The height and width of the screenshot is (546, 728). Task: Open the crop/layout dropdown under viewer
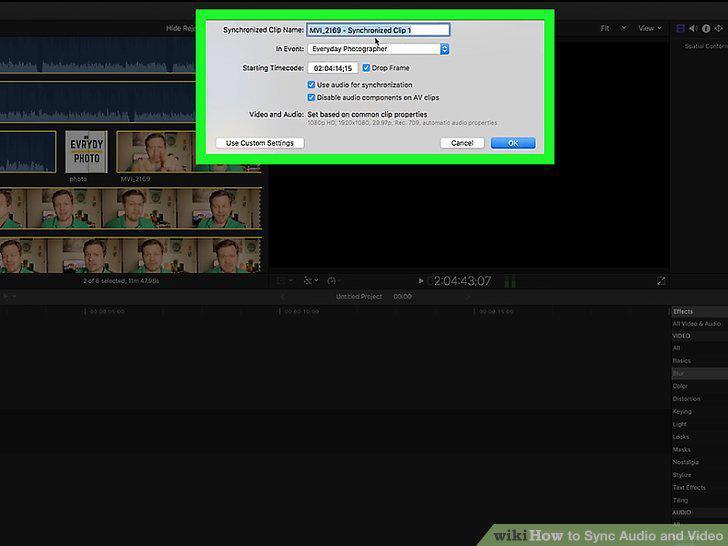(x=285, y=281)
